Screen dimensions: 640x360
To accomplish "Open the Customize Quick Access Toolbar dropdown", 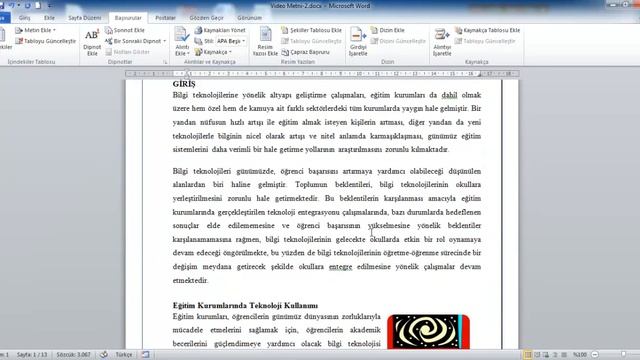I will tap(50, 6).
